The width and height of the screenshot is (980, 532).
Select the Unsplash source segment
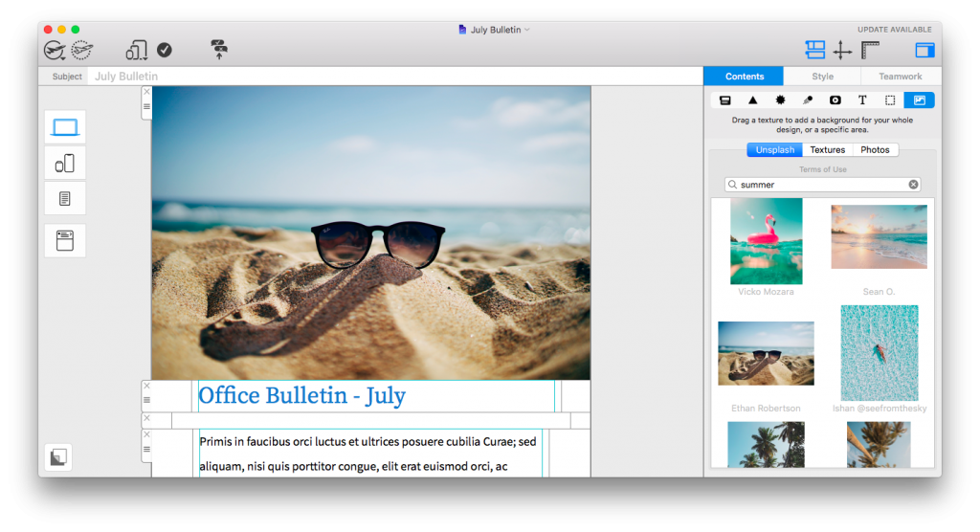click(x=774, y=150)
